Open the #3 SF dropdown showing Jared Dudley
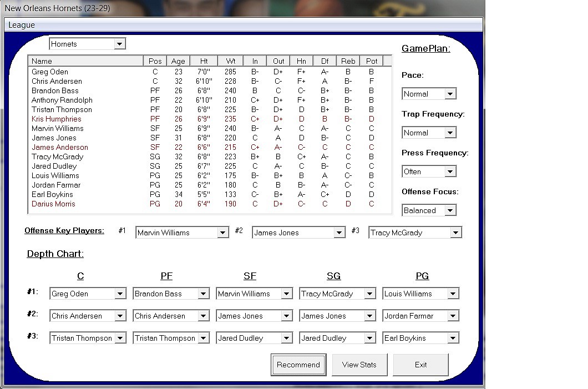Screen dimensions: 588x389 pyautogui.click(x=254, y=338)
